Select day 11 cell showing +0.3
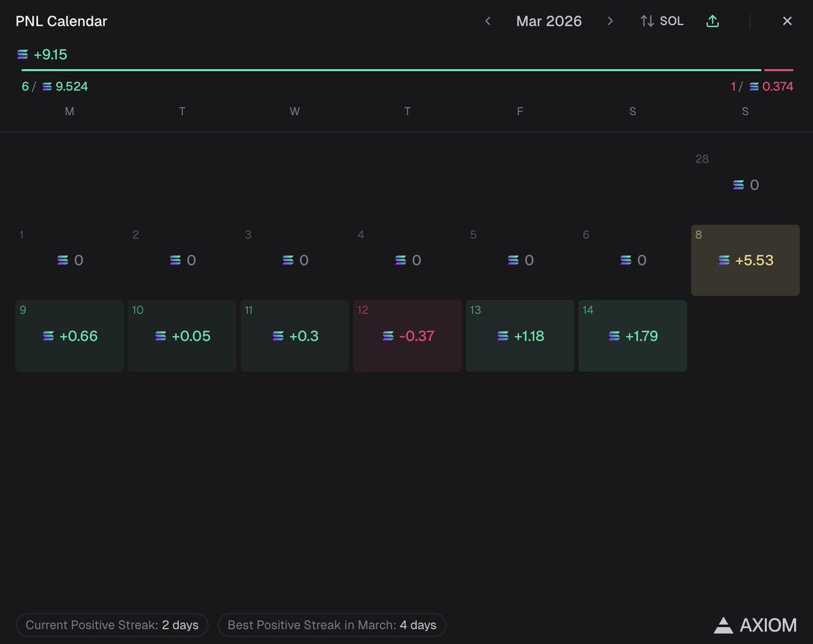 pos(295,336)
